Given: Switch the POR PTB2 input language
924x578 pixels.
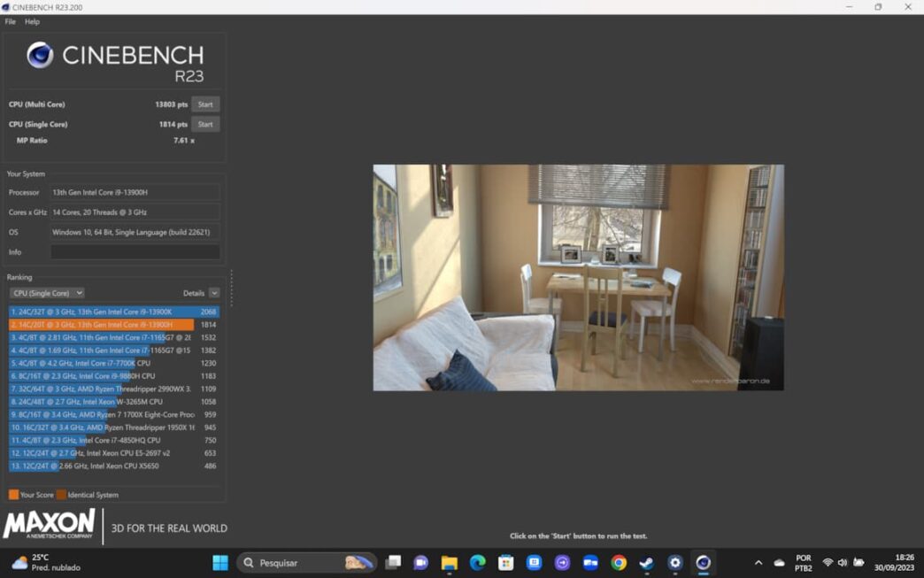Looking at the screenshot, I should coord(804,563).
